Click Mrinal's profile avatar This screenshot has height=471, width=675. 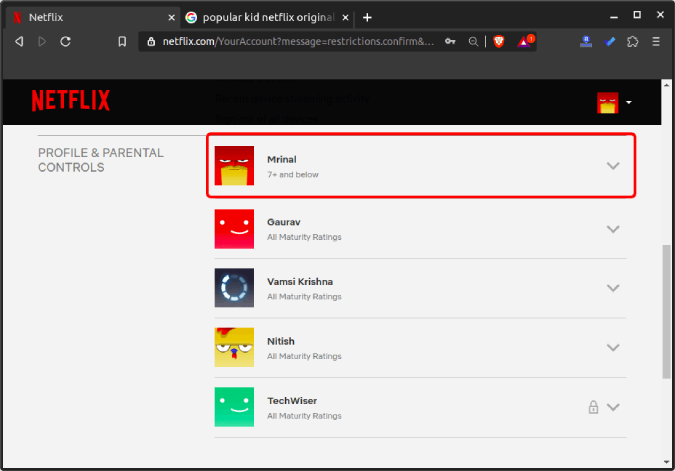click(x=234, y=166)
